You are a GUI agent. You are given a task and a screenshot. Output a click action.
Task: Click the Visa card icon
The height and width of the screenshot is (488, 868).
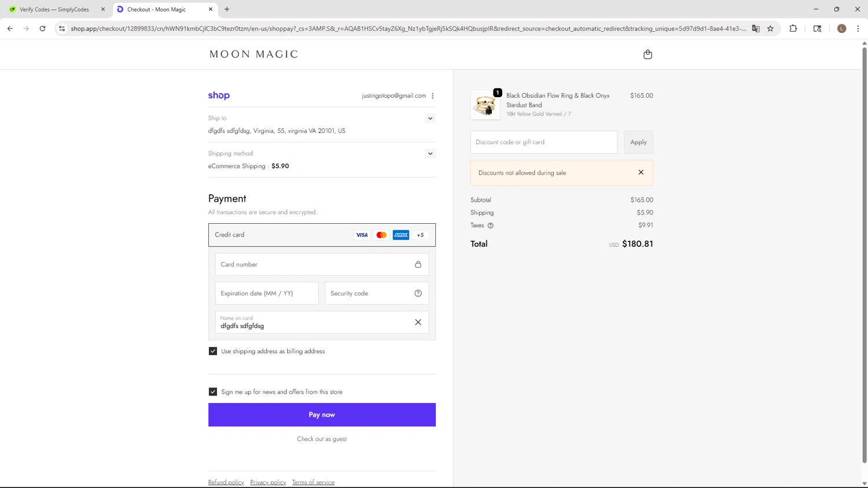(362, 235)
